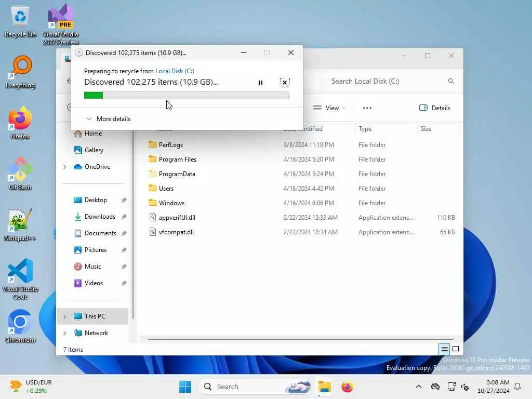Select the Visual Studio Code desktop shortcut
532x399 pixels.
(20, 279)
